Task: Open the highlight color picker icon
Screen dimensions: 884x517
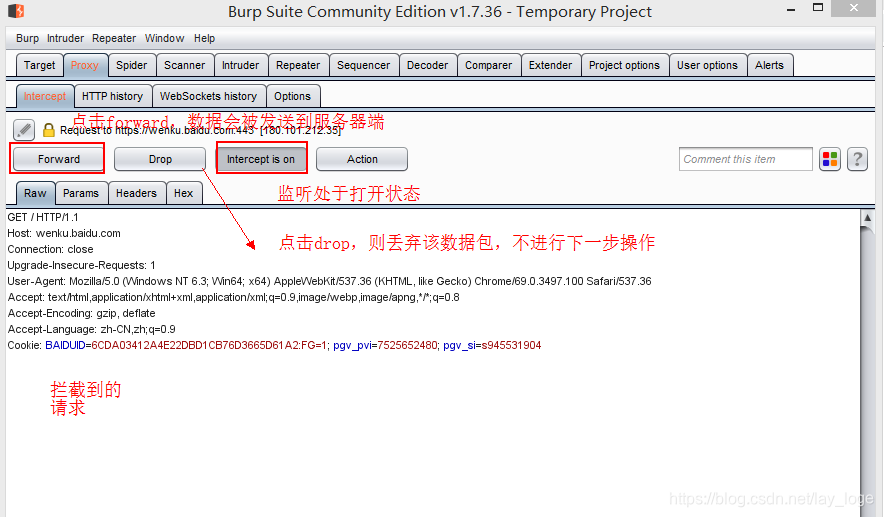Action: (x=829, y=159)
